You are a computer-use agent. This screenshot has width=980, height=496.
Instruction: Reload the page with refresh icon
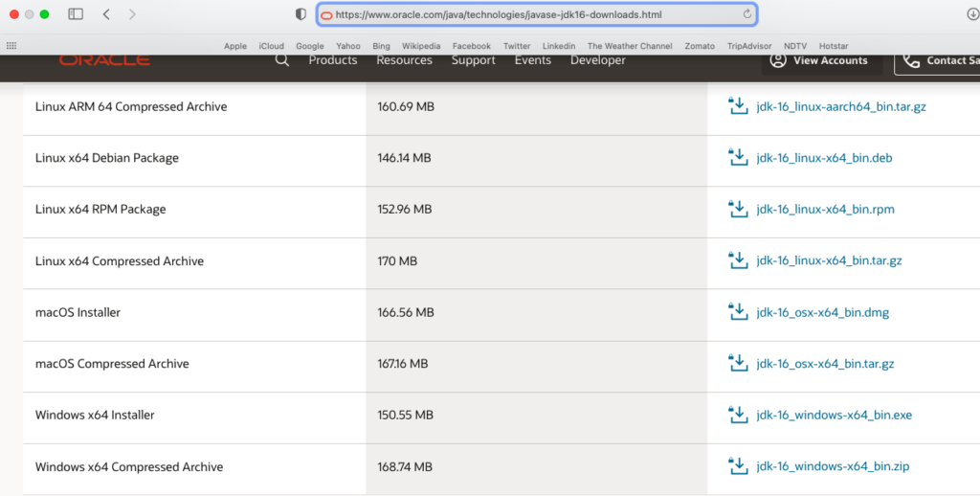click(746, 13)
